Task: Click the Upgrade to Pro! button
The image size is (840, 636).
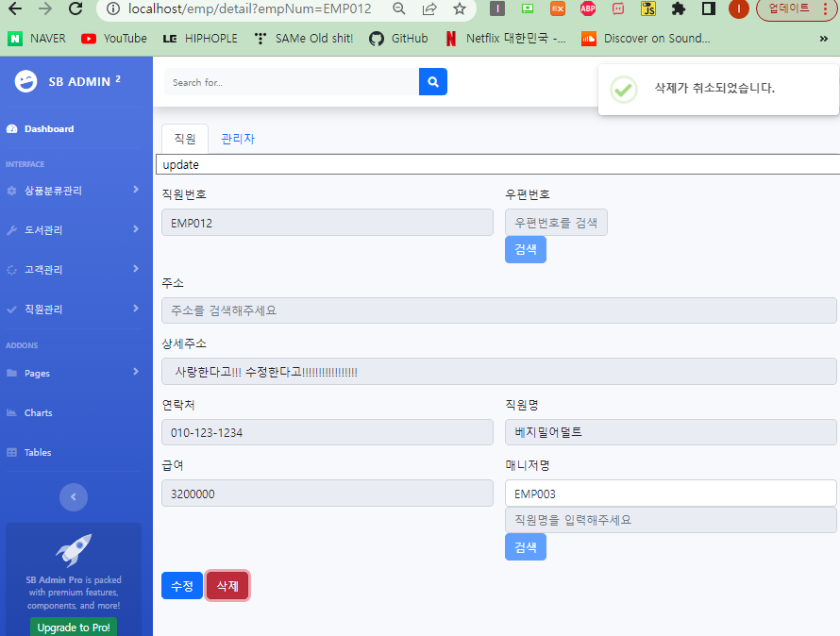Action: [74, 627]
